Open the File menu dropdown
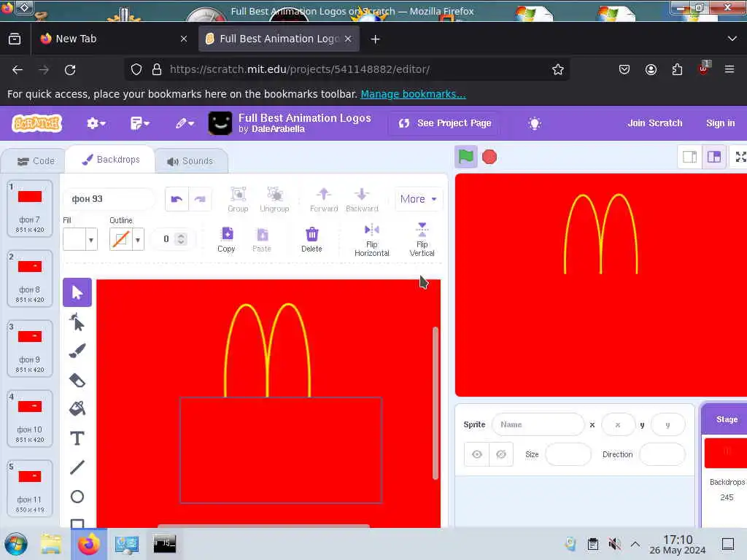The width and height of the screenshot is (747, 560). pyautogui.click(x=140, y=123)
